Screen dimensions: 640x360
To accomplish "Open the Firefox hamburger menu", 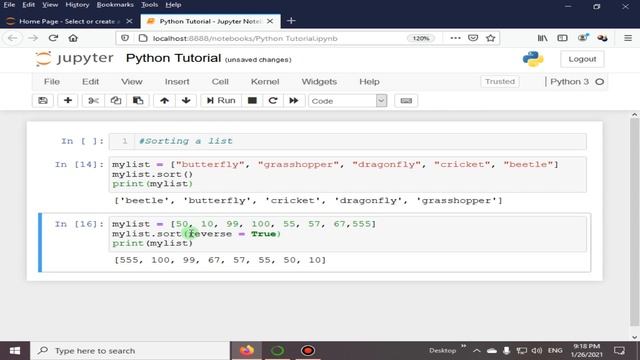I will (x=628, y=38).
